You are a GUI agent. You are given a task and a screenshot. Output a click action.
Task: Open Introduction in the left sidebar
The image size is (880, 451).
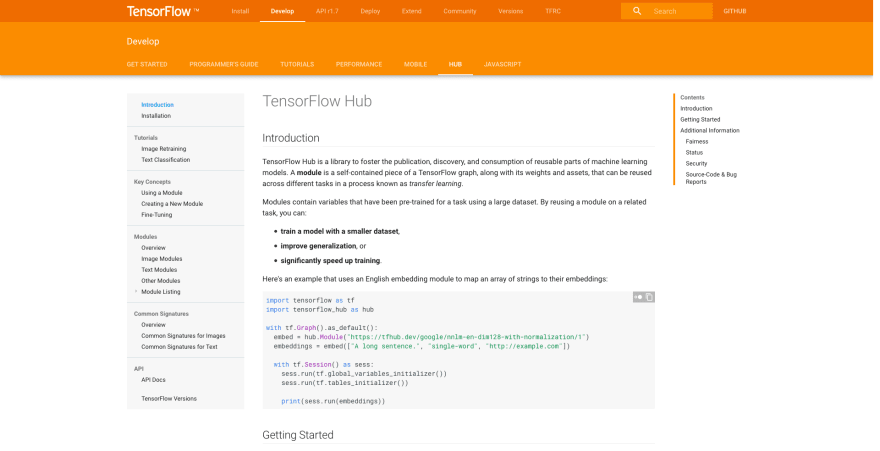[158, 105]
